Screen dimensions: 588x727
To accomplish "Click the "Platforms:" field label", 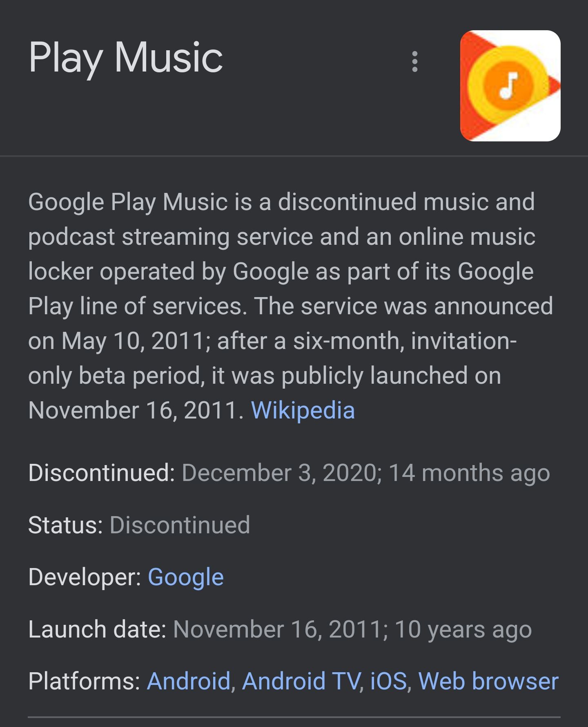I will 84,681.
